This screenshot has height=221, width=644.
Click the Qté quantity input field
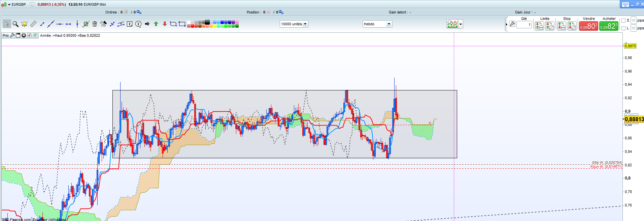tap(524, 25)
